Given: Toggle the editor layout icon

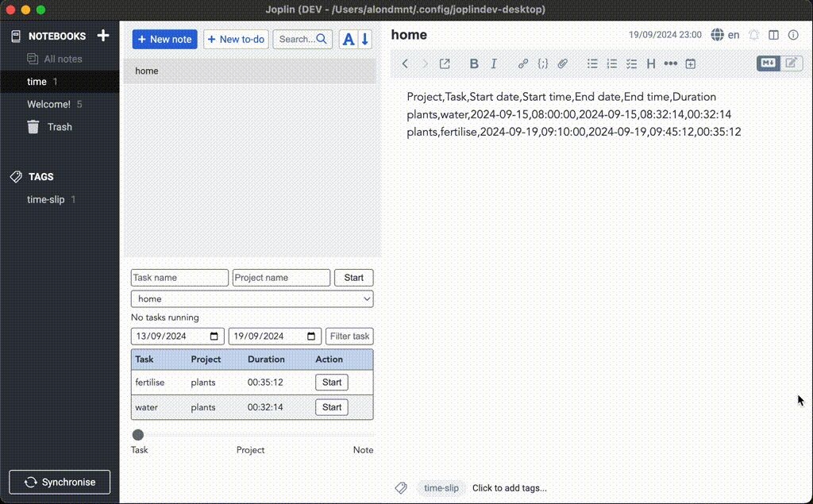Looking at the screenshot, I should coord(773,35).
